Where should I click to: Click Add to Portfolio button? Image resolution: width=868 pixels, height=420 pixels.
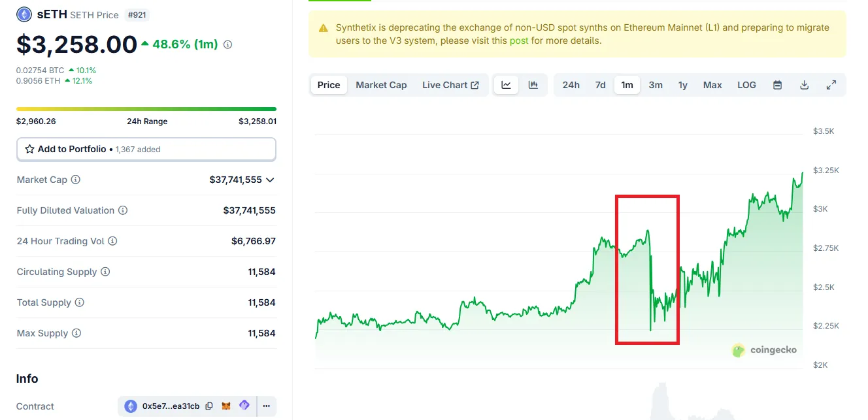(x=146, y=149)
